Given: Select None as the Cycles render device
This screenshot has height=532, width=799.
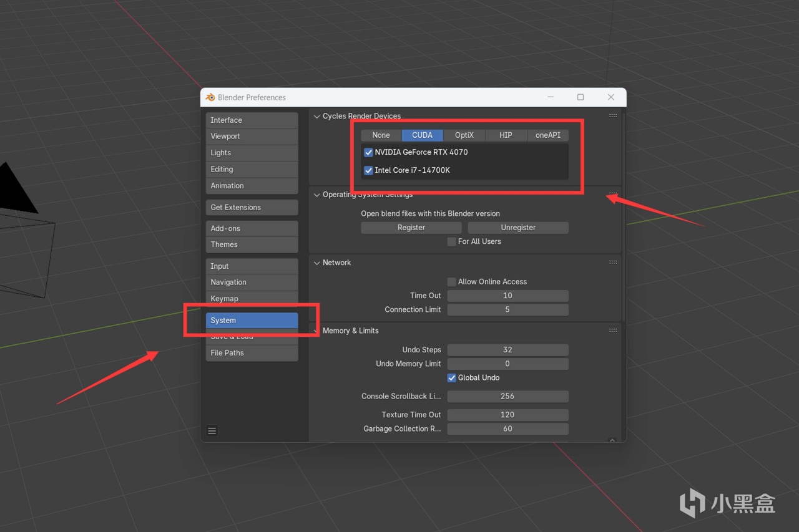Looking at the screenshot, I should pos(381,135).
